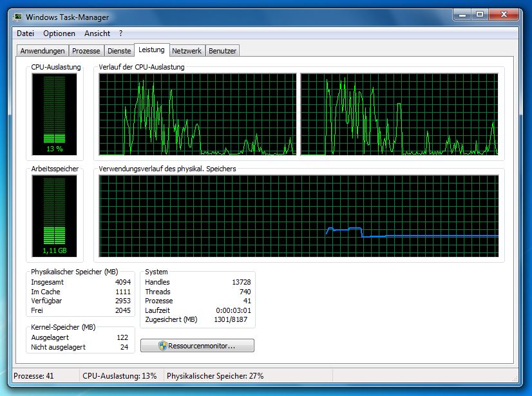Open the Datei menu
The width and height of the screenshot is (532, 396).
coord(26,33)
